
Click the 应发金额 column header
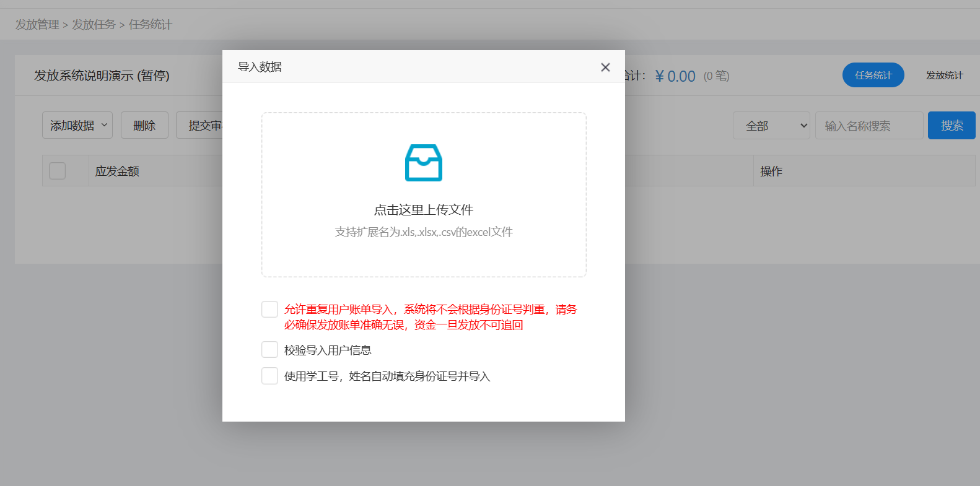117,171
